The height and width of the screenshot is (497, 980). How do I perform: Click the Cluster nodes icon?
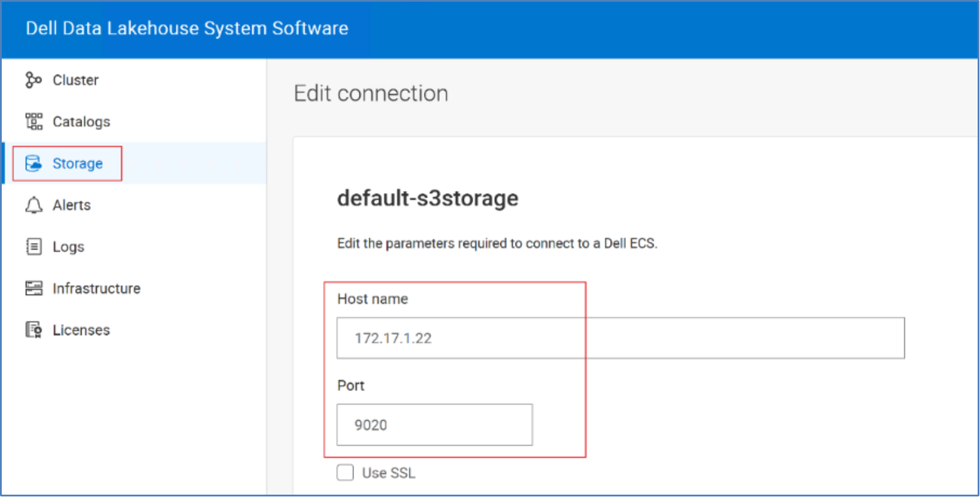pyautogui.click(x=33, y=80)
